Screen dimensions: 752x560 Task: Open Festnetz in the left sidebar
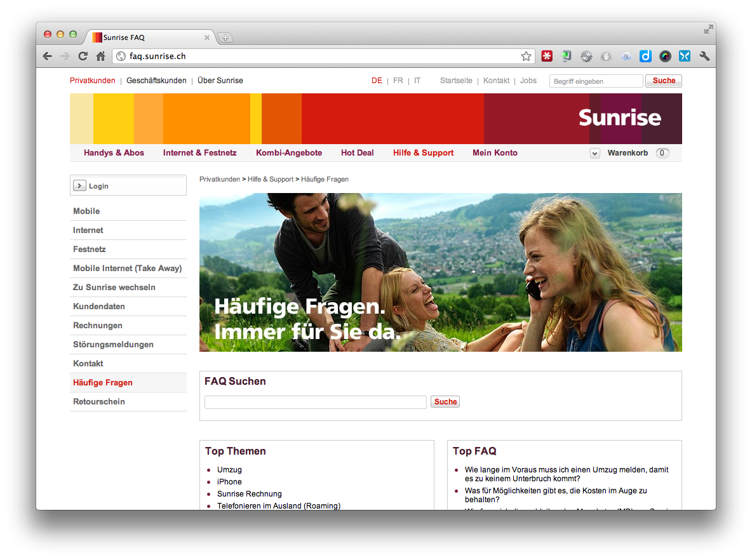tap(128, 250)
